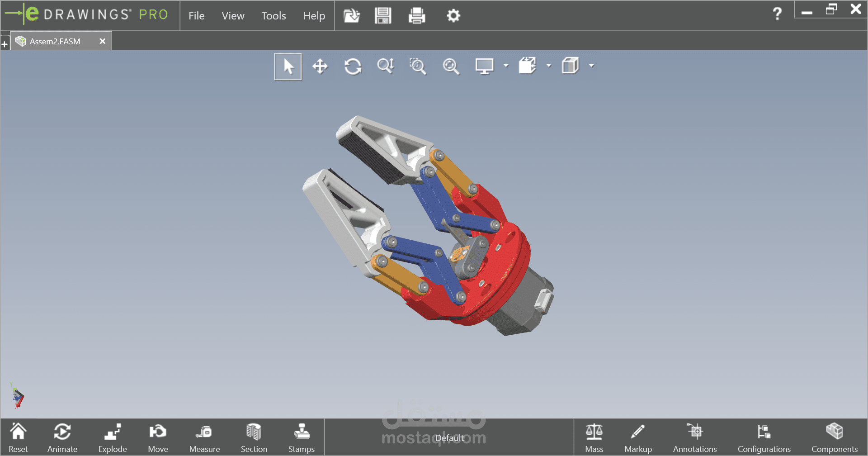
Task: Select the arrow Select tool
Action: (x=288, y=66)
